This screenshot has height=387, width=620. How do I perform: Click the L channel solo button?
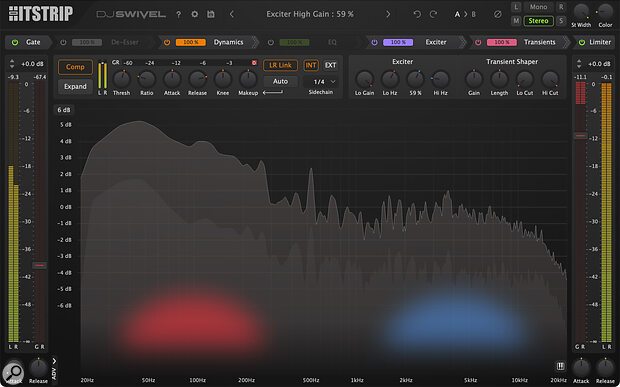(516, 7)
